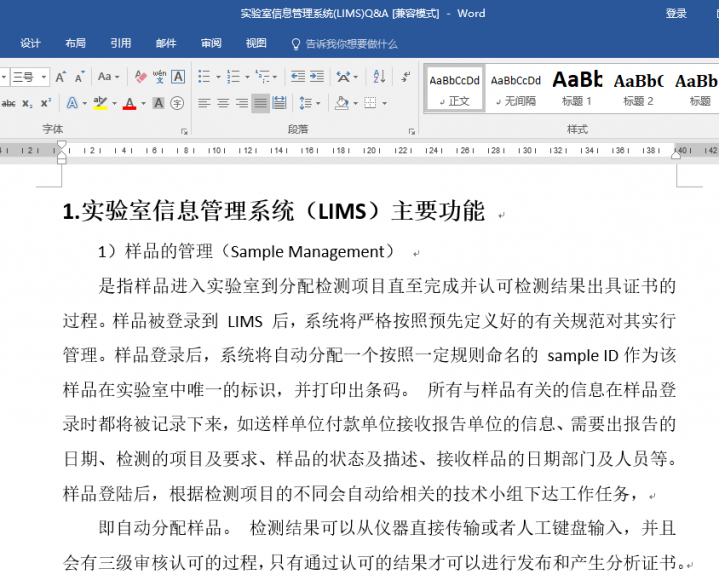Center-align the paragraph text
This screenshot has height=586, width=719.
[x=223, y=103]
